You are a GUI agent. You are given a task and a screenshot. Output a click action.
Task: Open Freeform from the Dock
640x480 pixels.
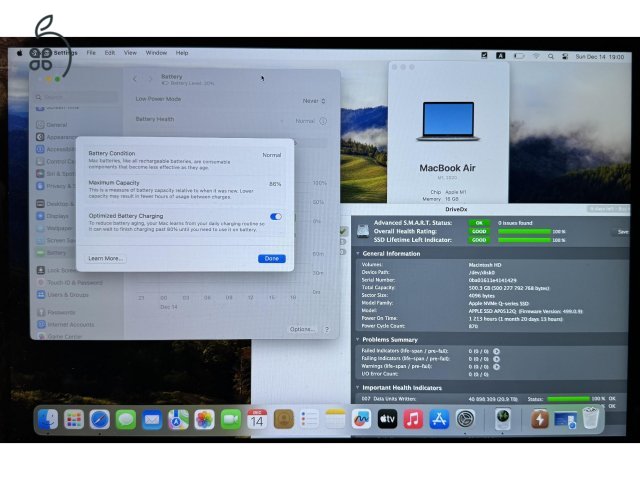click(362, 419)
